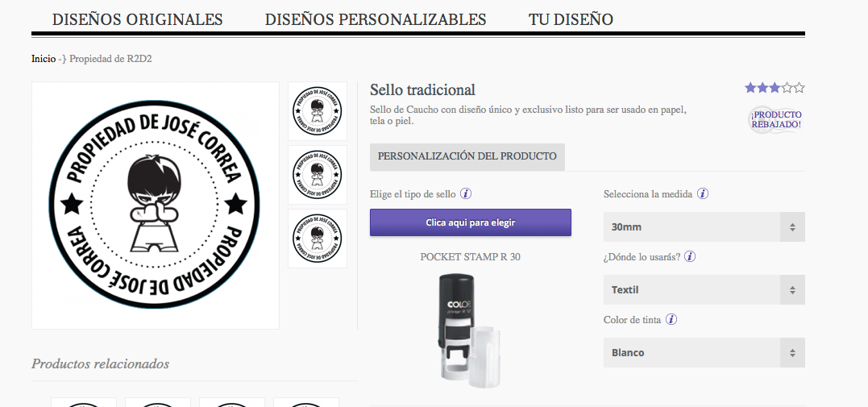The width and height of the screenshot is (868, 407).
Task: Click info icon beside ¿Dónde lo usarás?
Action: coord(690,257)
